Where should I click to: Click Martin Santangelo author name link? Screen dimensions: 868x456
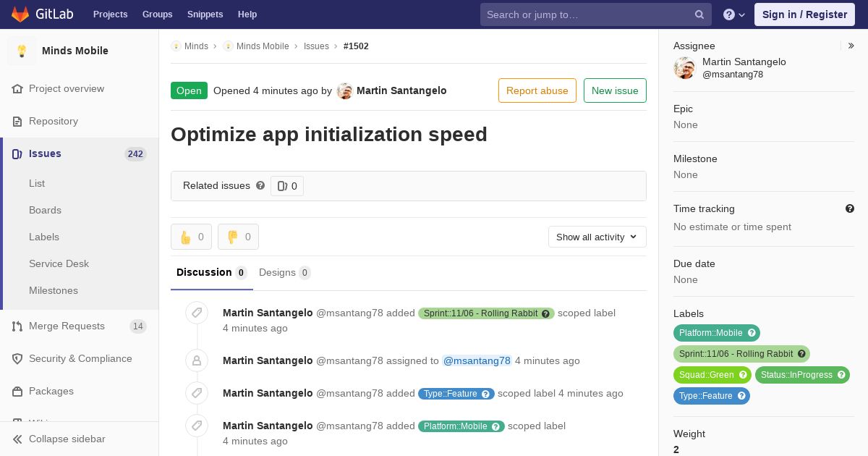point(401,90)
